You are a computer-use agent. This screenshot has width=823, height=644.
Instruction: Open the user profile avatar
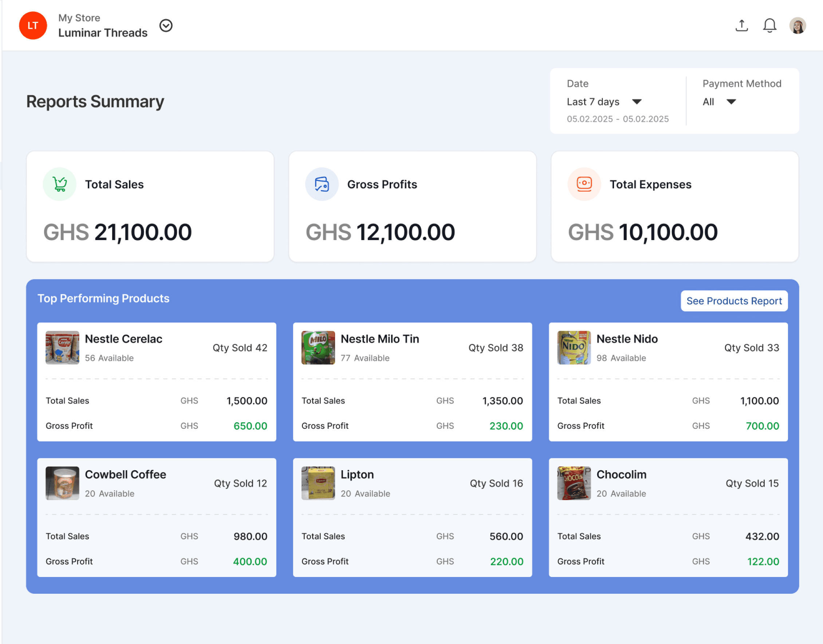point(797,25)
